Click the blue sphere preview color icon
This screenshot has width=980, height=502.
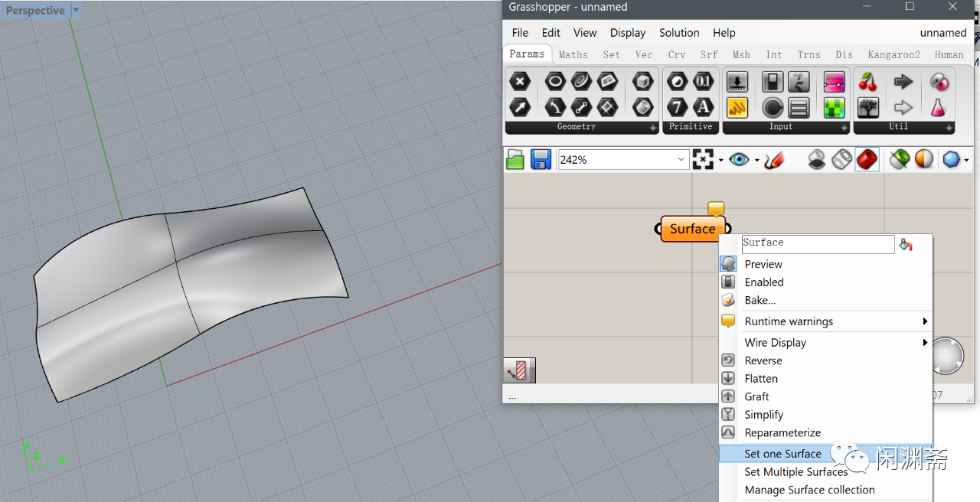pos(951,159)
